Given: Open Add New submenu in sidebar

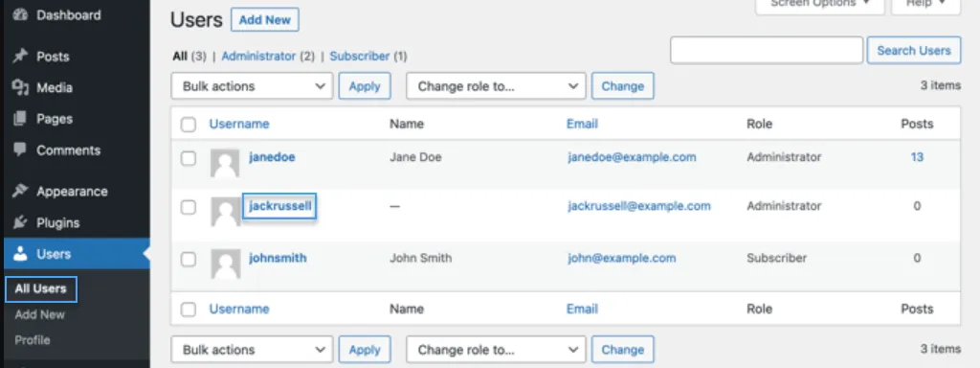Looking at the screenshot, I should [x=40, y=314].
